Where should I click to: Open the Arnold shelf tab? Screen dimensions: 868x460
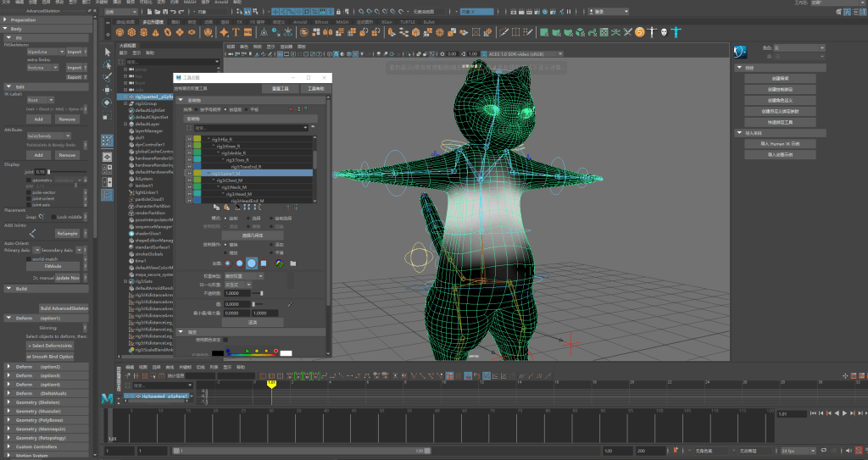point(298,21)
